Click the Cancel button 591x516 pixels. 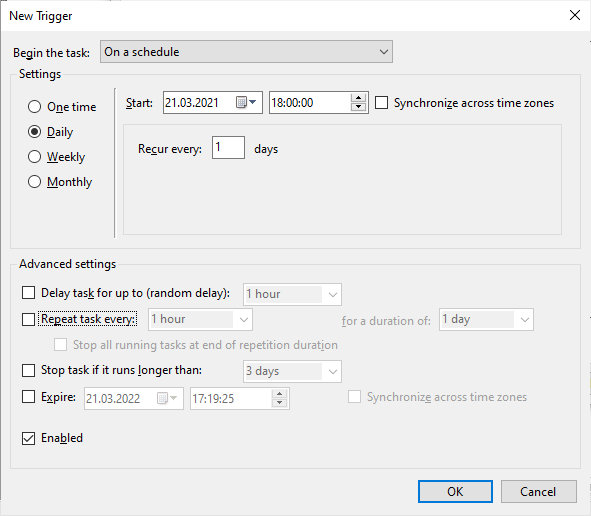pyautogui.click(x=539, y=492)
